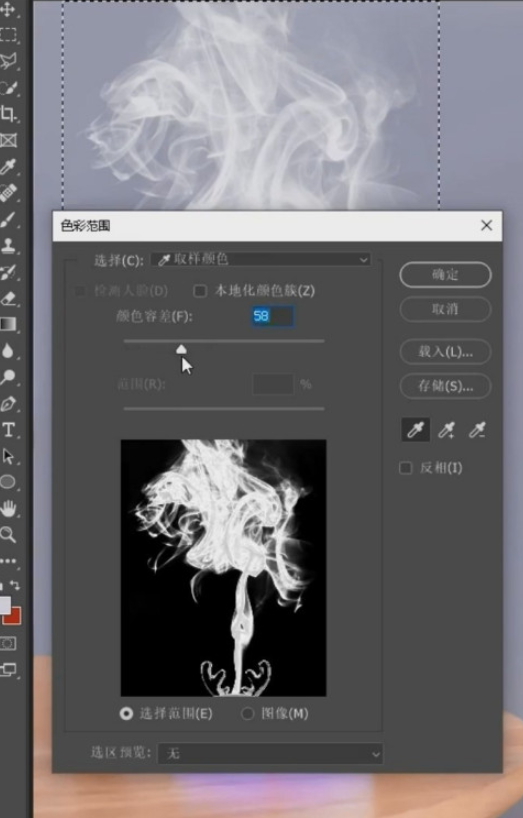Pick the plain eyedropper in Color Range
Screen dimensions: 523x818
click(416, 430)
